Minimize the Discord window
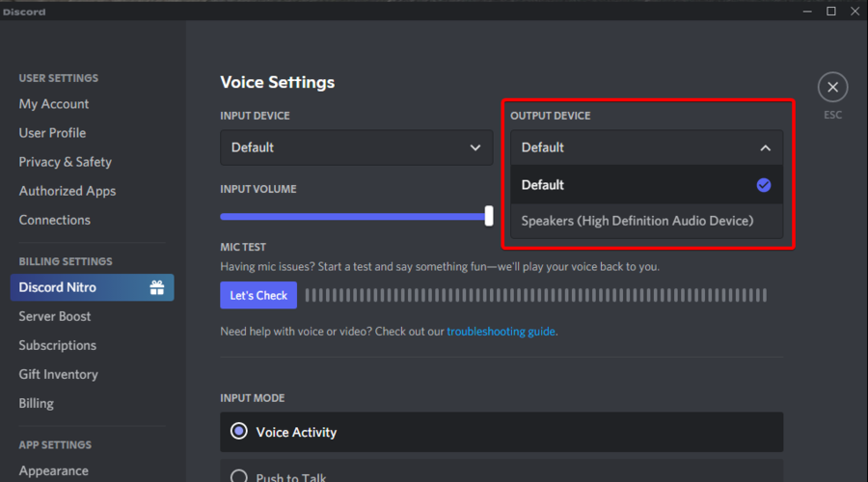 click(807, 11)
